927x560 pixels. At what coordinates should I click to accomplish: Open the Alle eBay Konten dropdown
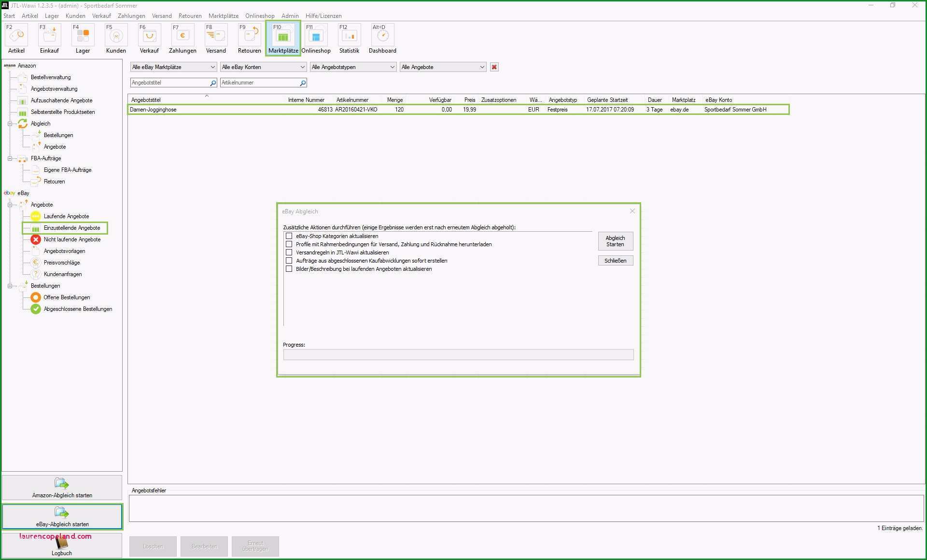(263, 67)
